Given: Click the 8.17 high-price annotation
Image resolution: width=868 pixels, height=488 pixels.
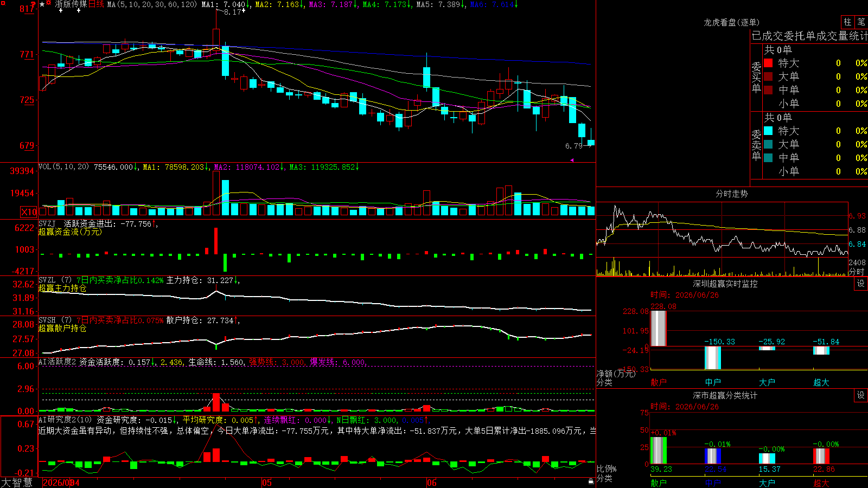Looking at the screenshot, I should click(x=232, y=12).
